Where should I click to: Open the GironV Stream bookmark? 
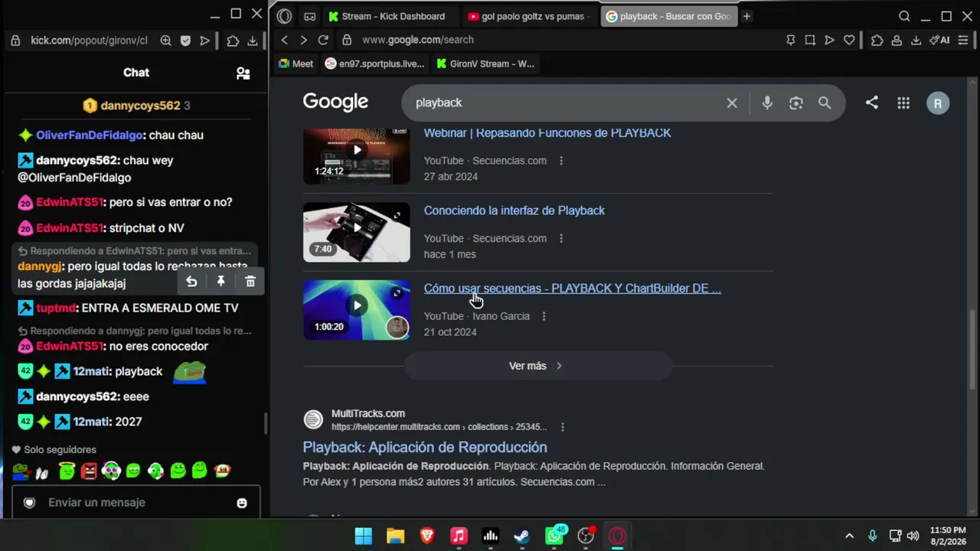point(485,64)
